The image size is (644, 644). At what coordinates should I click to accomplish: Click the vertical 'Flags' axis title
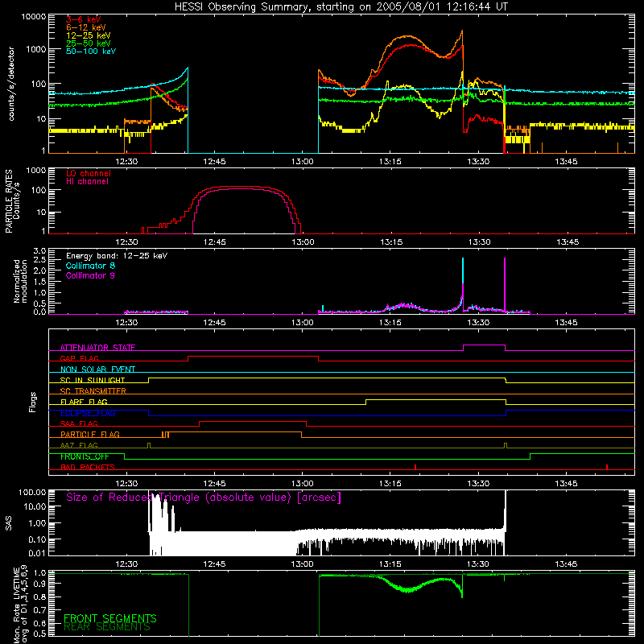coord(33,402)
